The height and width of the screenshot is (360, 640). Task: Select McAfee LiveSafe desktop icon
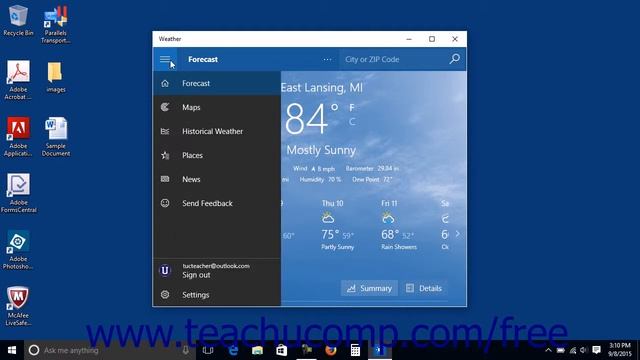[x=18, y=306]
